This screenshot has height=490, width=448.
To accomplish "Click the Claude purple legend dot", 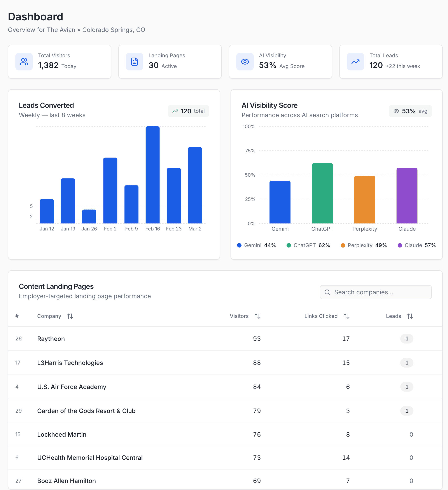I will pyautogui.click(x=400, y=245).
